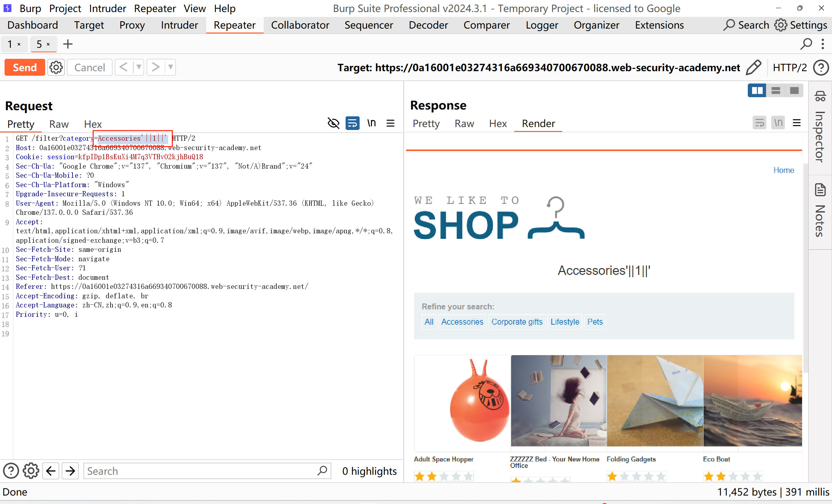Open the Repeater help question mark icon
The width and height of the screenshot is (832, 504).
(821, 68)
